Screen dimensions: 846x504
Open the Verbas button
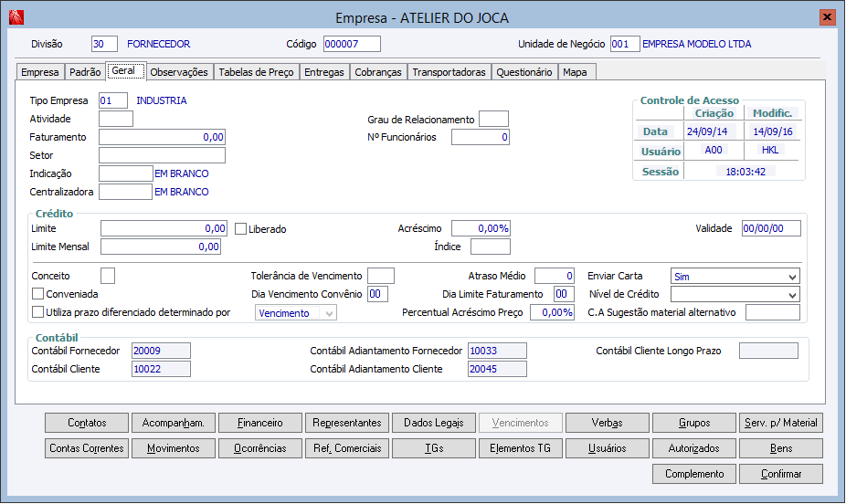click(608, 423)
